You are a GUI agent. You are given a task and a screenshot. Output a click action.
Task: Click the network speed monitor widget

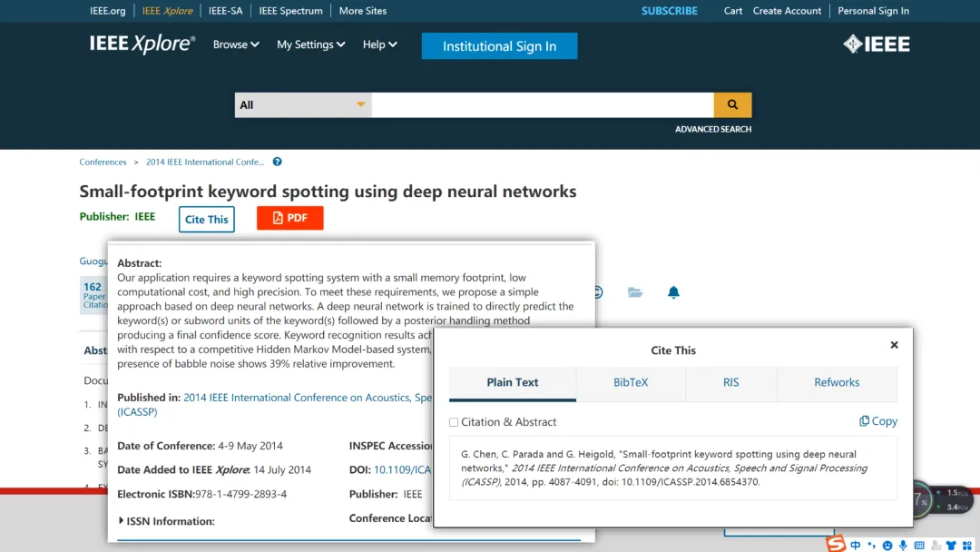click(955, 499)
